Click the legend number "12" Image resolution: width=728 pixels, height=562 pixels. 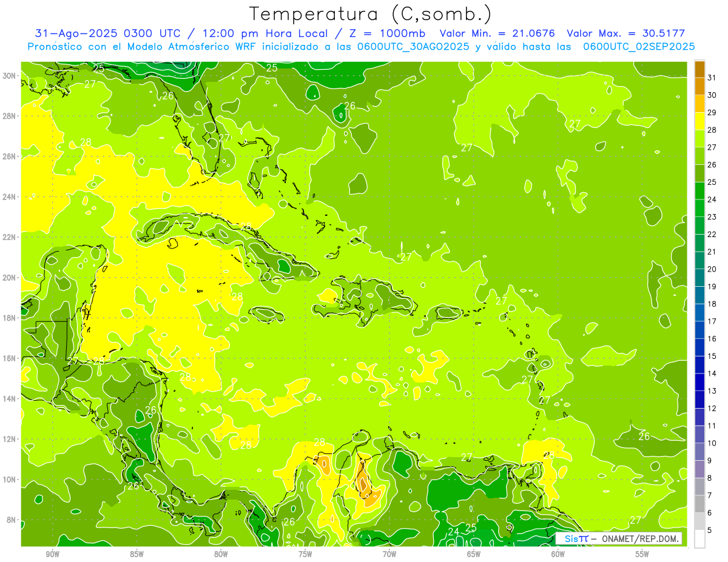click(x=712, y=408)
